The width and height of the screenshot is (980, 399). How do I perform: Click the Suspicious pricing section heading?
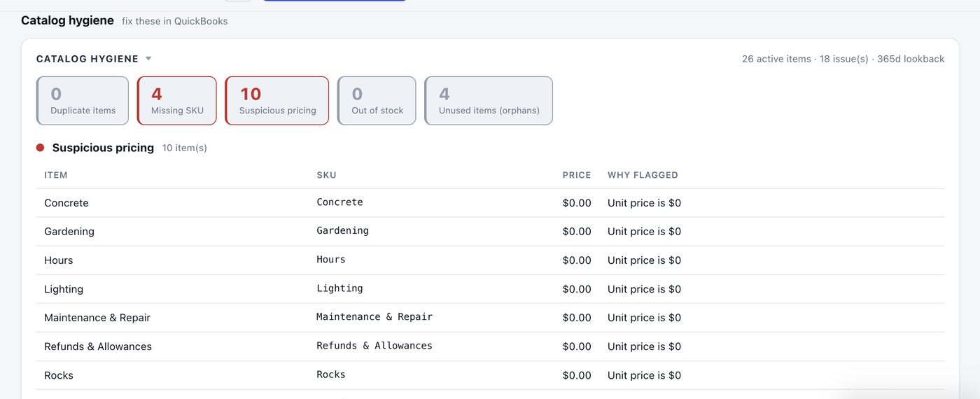[x=103, y=148]
